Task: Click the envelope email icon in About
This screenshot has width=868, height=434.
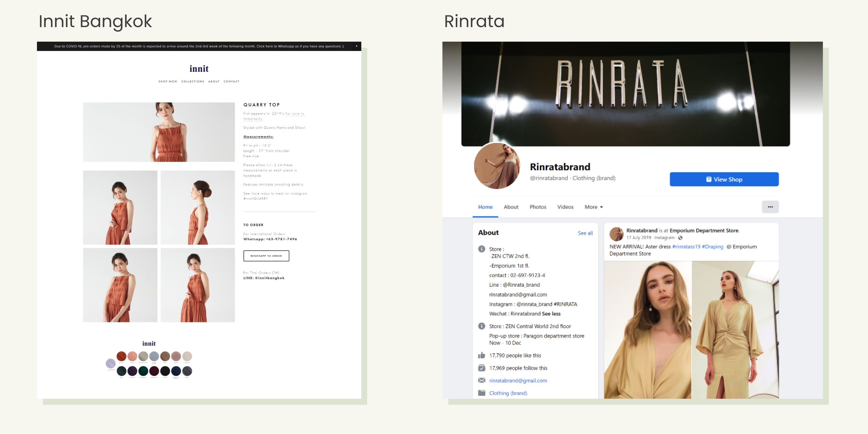Action: click(482, 380)
